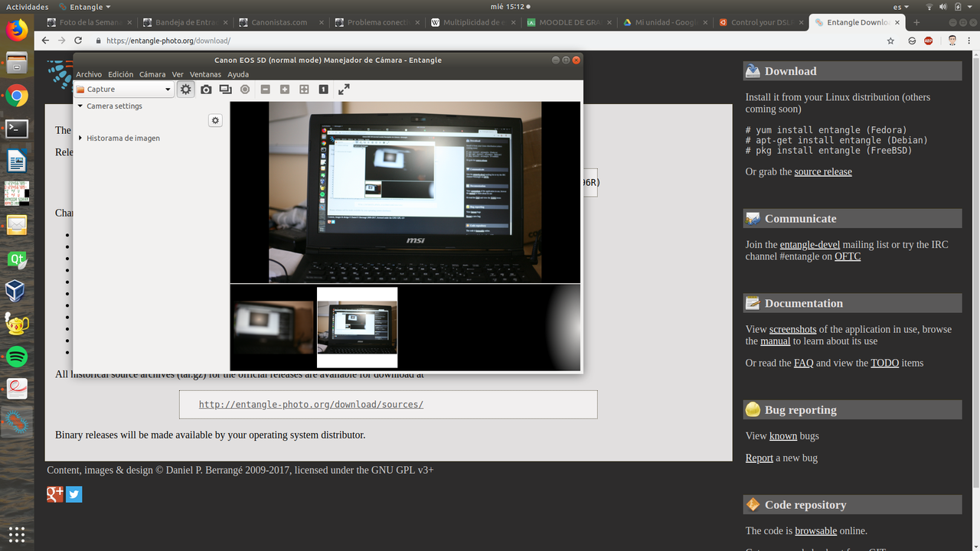Screen dimensions: 980x551
Task: Open Terminal from the dock
Action: click(x=17, y=128)
